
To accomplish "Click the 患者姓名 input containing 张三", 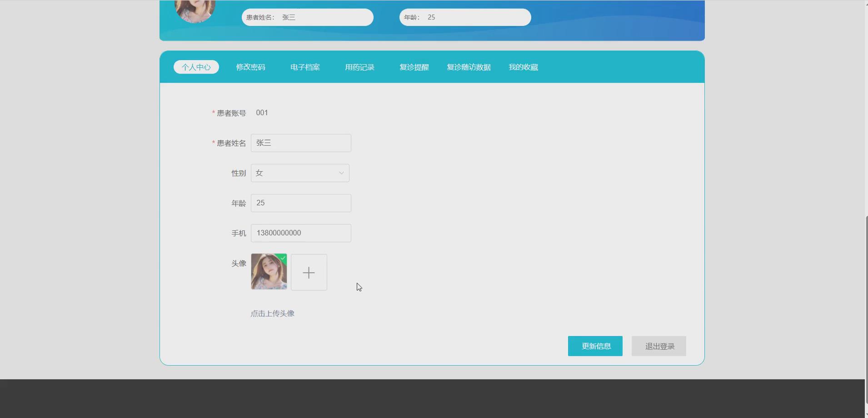I will [x=301, y=143].
